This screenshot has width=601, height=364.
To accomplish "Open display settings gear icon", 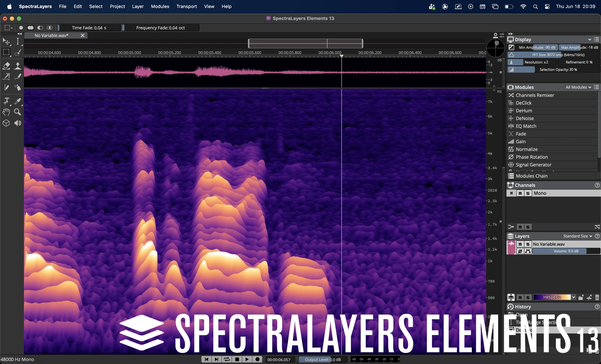I will coord(495,35).
